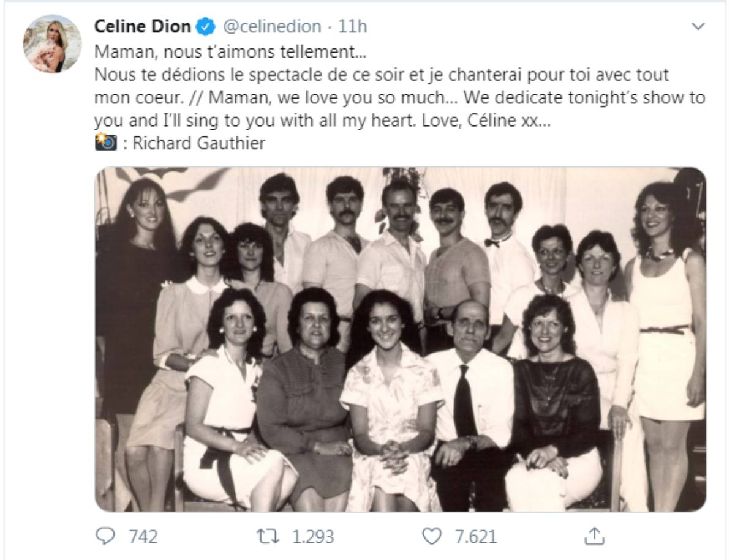
Task: Click the 1.293 retweets count
Action: pyautogui.click(x=313, y=537)
